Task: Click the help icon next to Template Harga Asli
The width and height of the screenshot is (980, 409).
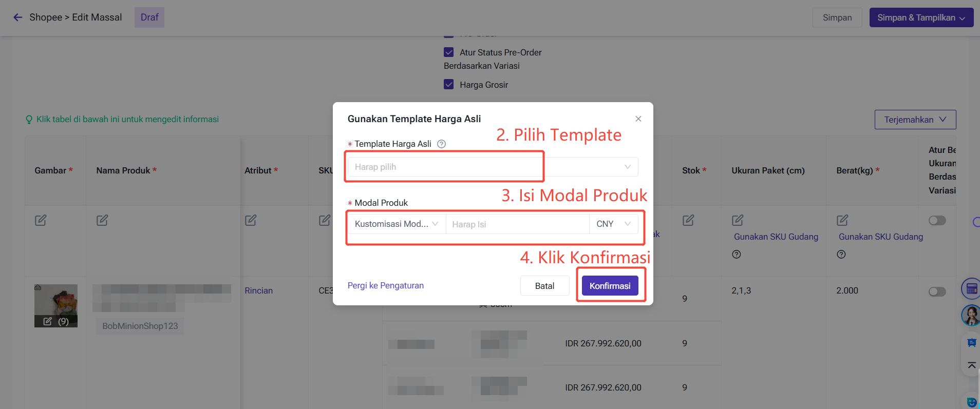Action: [x=441, y=144]
